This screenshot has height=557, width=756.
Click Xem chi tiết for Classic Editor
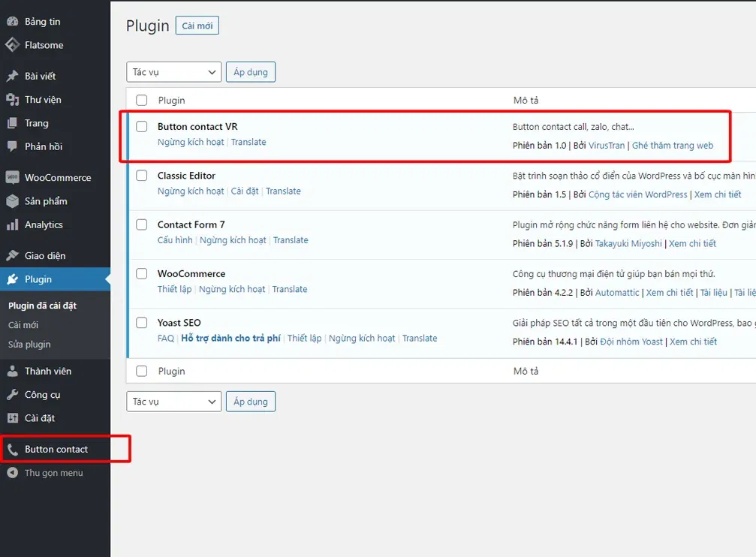718,195
